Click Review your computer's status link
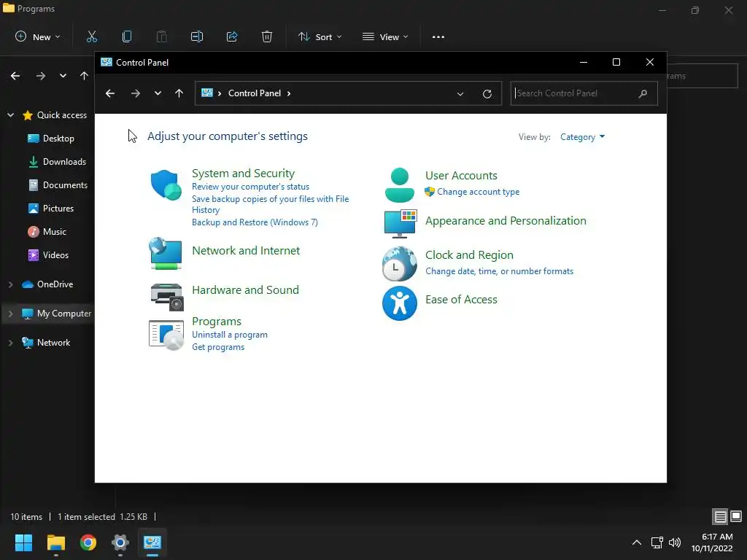 251,187
